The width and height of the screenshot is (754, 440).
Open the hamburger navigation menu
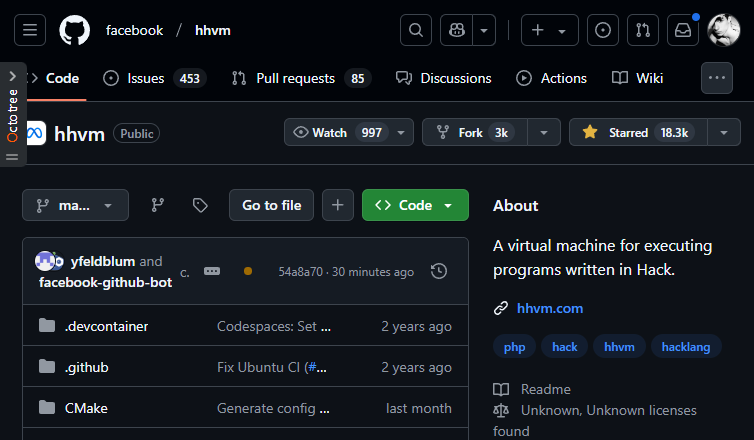click(30, 30)
